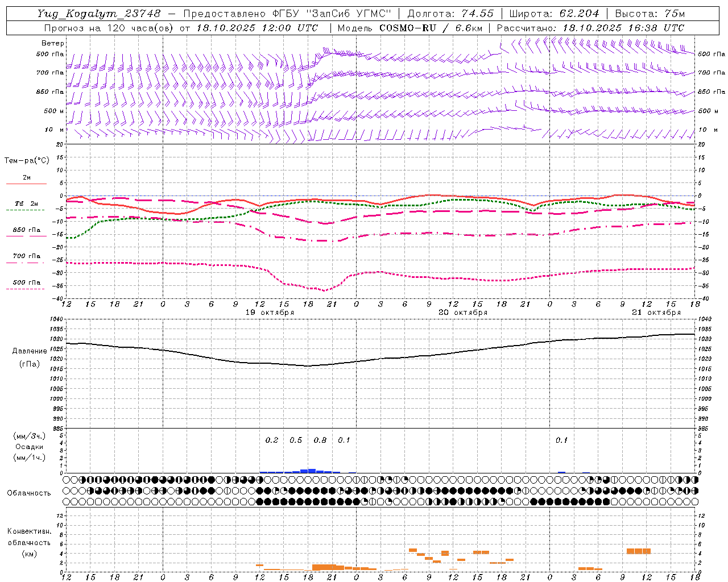Click the 500 гПа dotted temperature legend entry
The width and height of the screenshot is (728, 582).
tap(27, 282)
